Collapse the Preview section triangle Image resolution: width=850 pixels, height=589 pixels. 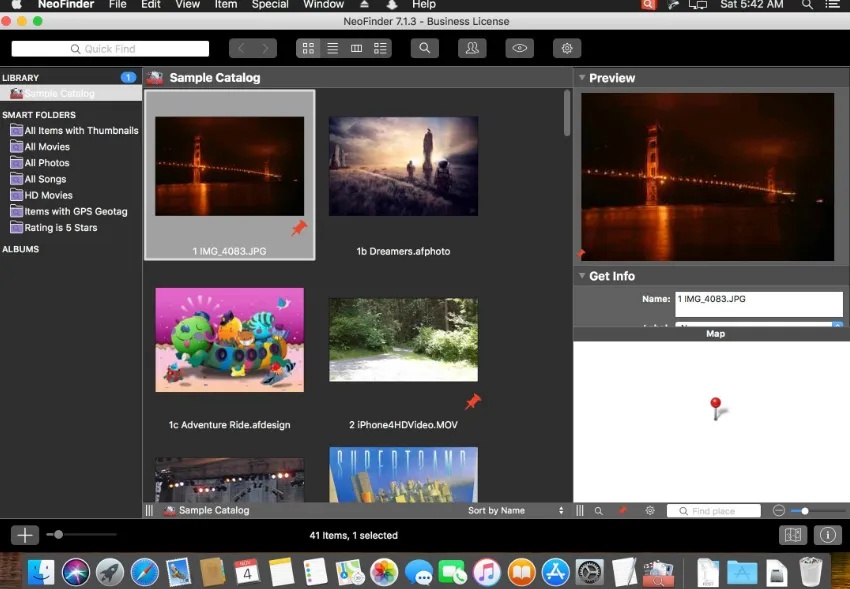click(582, 77)
